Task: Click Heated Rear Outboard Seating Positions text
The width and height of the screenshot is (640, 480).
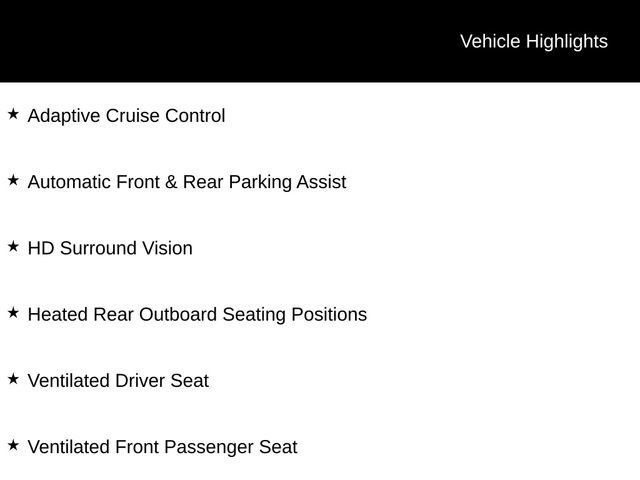Action: coord(197,314)
